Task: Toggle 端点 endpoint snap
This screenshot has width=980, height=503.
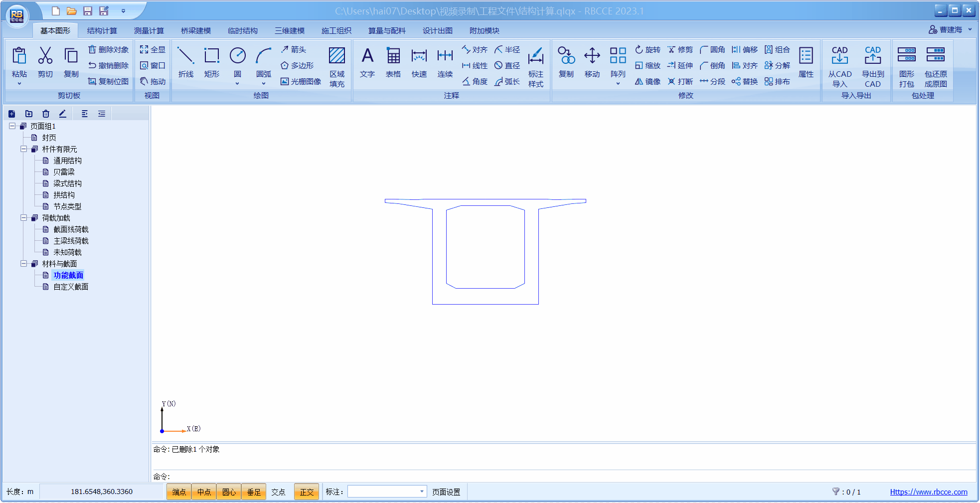Action: pyautogui.click(x=179, y=492)
